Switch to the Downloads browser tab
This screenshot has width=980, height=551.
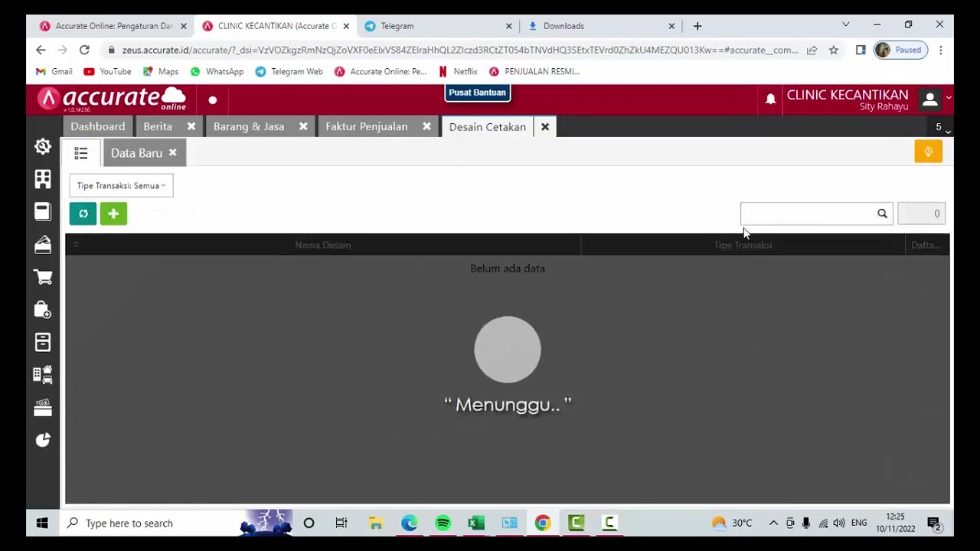coord(601,26)
